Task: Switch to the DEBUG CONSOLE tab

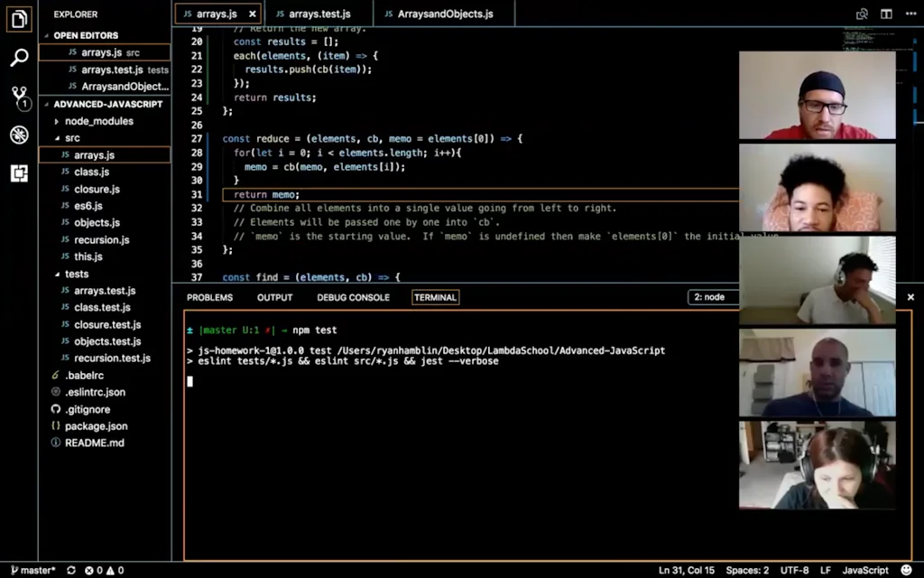Action: pyautogui.click(x=353, y=296)
